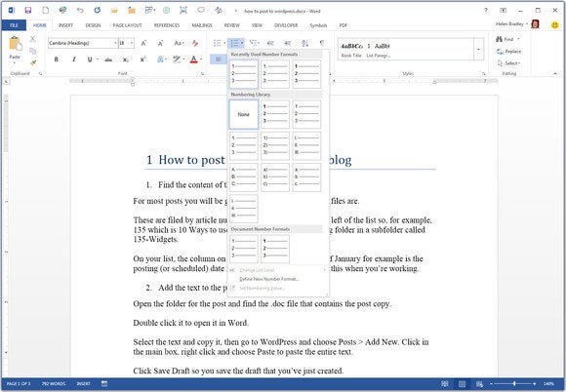
Task: Click the Paste clipboard icon
Action: click(x=16, y=44)
